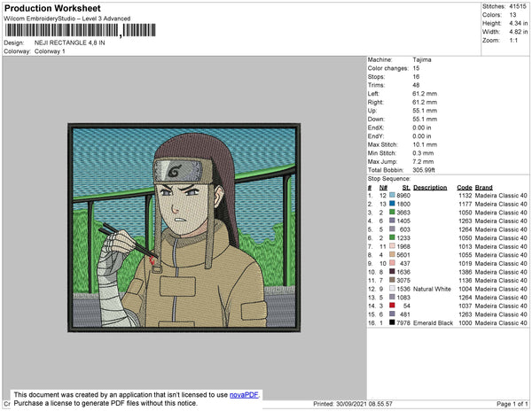Screen dimensions: 532x411
Task: Select the red swatch, stop 14
Action: pos(392,306)
